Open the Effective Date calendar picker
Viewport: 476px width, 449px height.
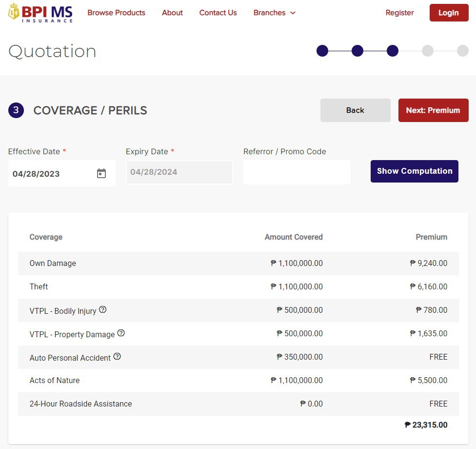(x=101, y=173)
